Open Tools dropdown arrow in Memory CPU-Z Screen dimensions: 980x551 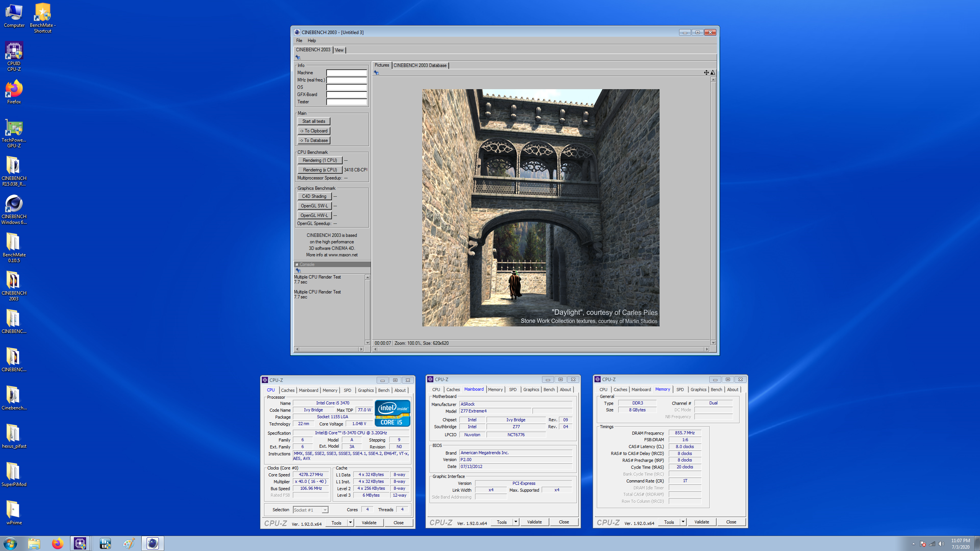[x=683, y=522]
